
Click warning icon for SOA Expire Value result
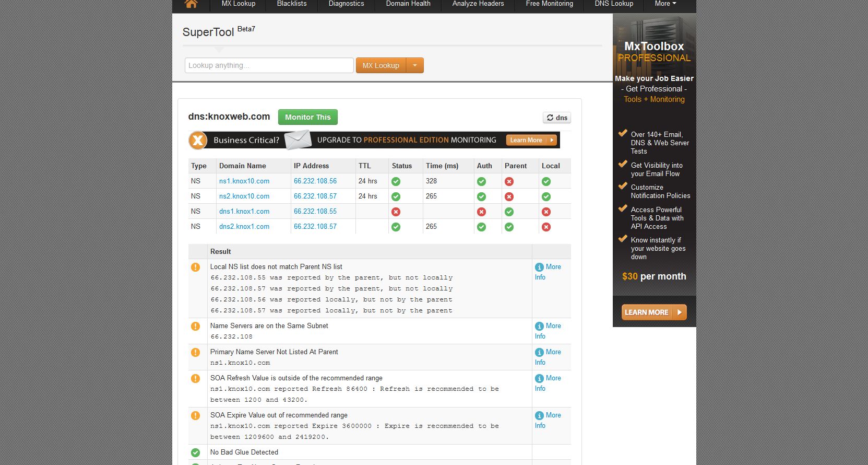(195, 415)
